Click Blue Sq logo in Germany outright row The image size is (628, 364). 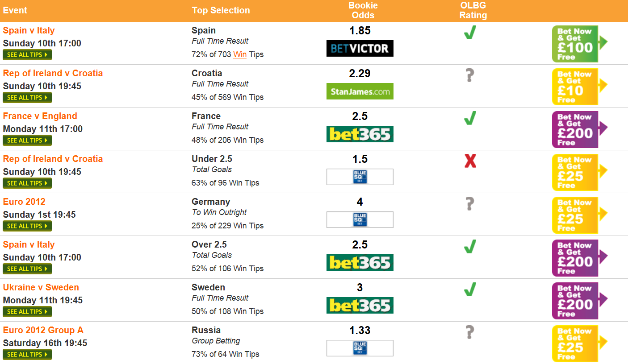360,219
